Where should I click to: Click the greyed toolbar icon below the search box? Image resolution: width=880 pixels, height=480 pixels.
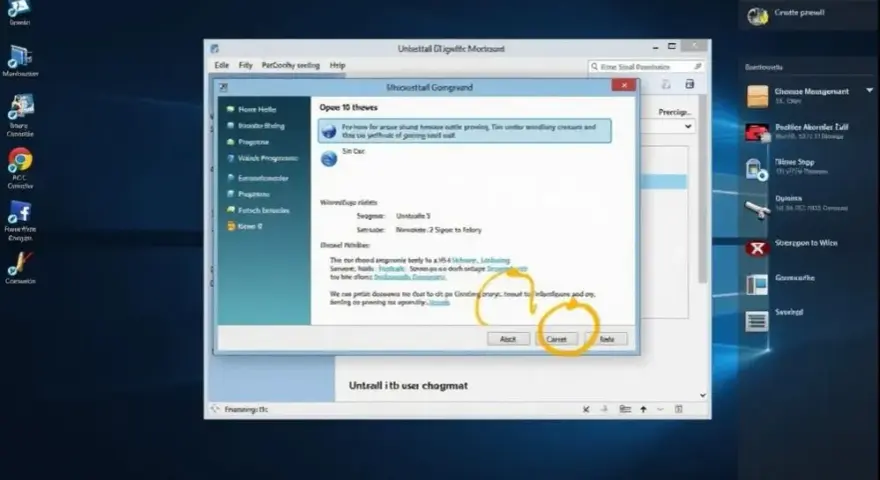[x=666, y=85]
